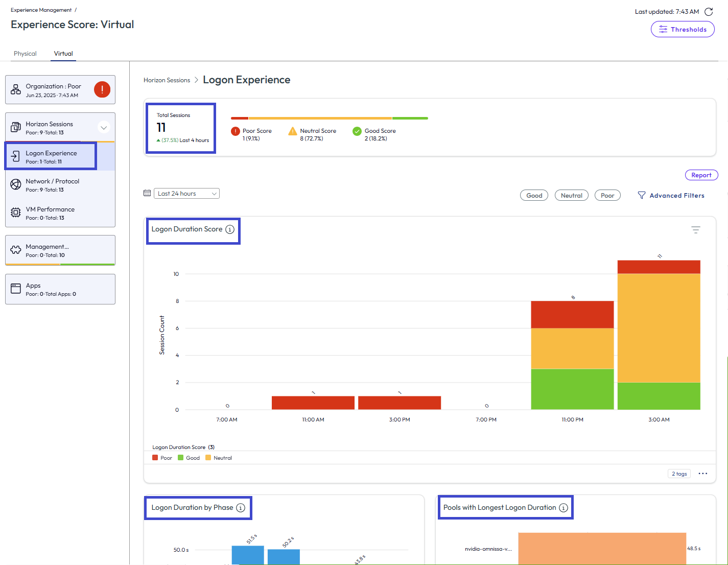Image resolution: width=728 pixels, height=565 pixels.
Task: Click the orange nvidia-omnissa pool bar
Action: point(602,549)
